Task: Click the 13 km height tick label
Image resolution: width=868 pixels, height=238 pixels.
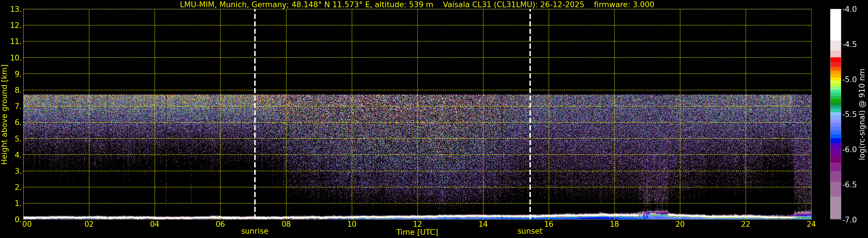Action: pos(15,10)
